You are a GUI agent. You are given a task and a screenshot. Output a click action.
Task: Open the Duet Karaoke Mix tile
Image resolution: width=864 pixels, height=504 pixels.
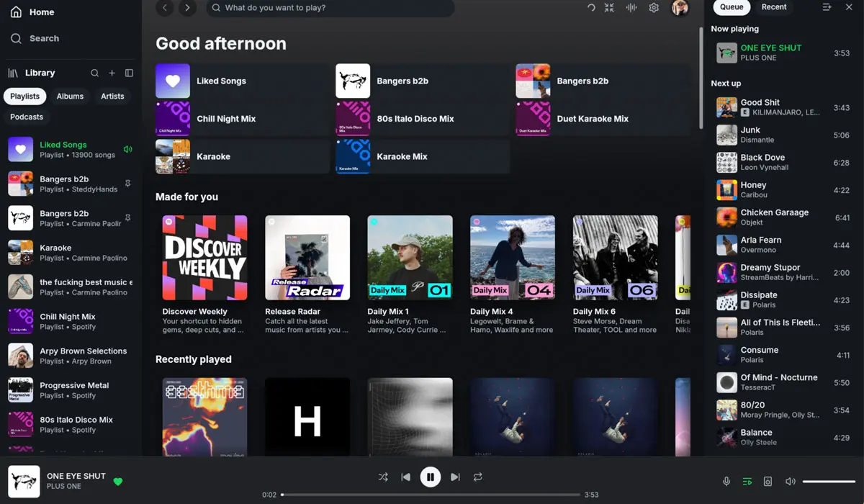coord(603,119)
